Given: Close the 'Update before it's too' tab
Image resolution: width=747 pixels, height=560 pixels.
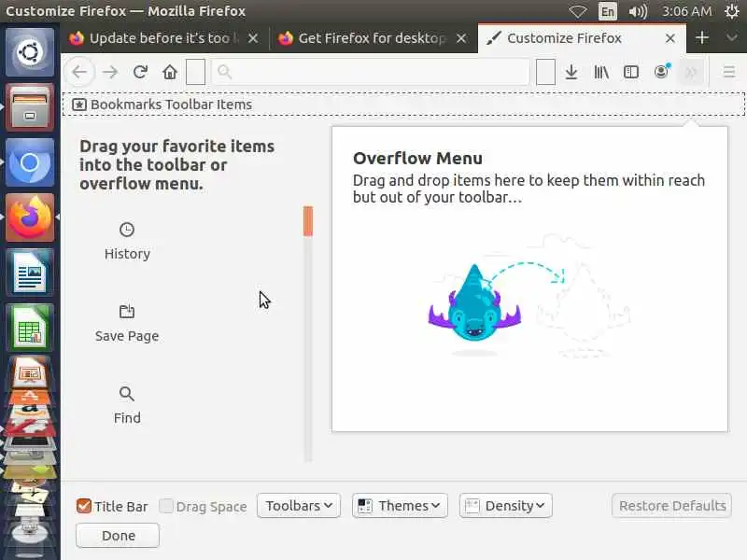Looking at the screenshot, I should point(253,38).
